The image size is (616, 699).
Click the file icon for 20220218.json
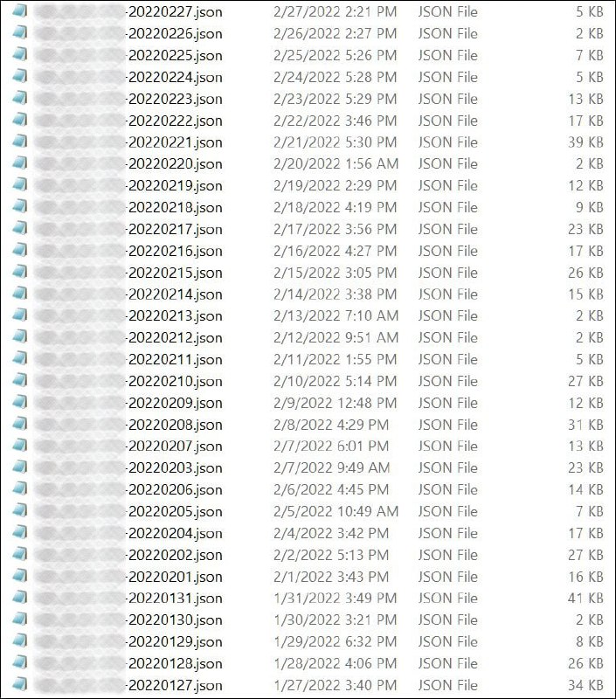tap(20, 206)
